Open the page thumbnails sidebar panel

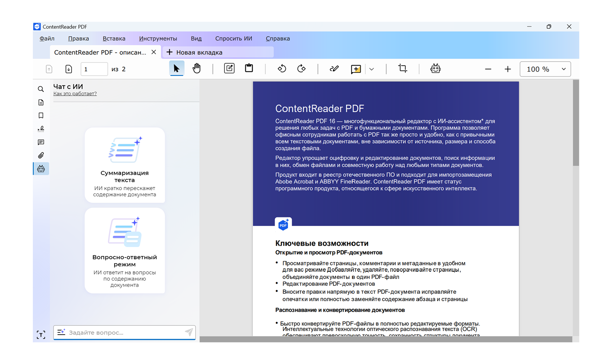(41, 102)
